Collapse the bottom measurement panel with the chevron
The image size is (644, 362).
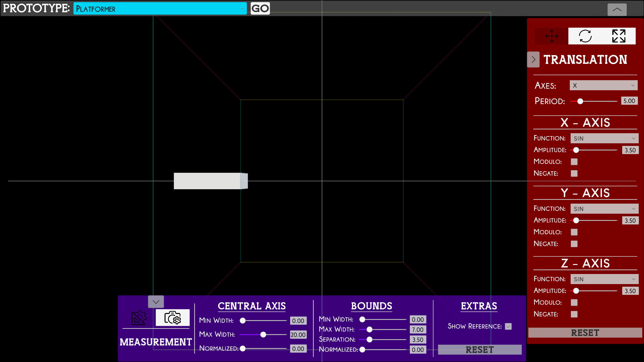(x=156, y=302)
